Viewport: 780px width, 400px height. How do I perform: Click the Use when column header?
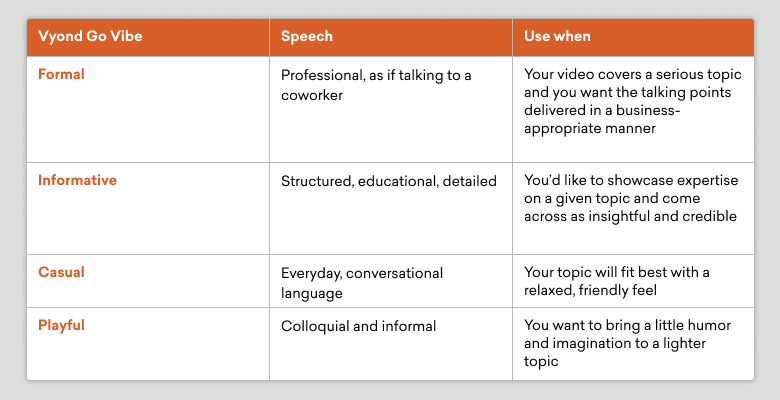pyautogui.click(x=557, y=36)
